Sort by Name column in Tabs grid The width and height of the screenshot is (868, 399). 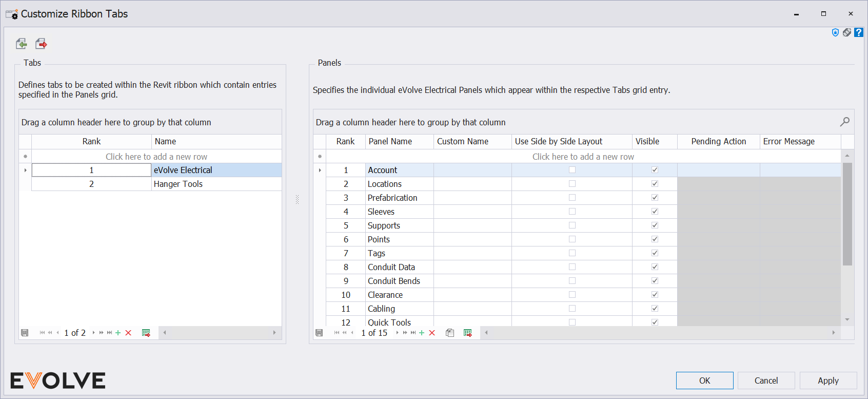coord(216,142)
